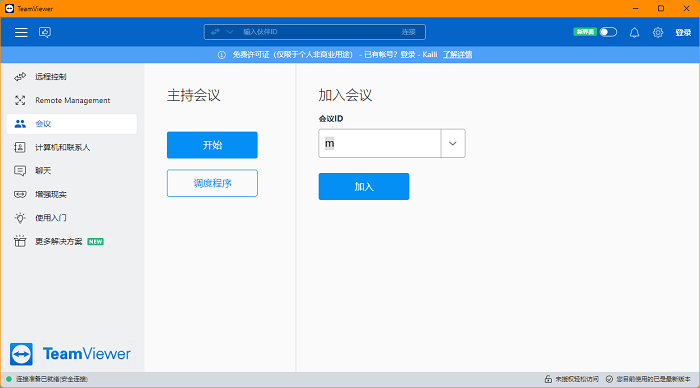Image resolution: width=700 pixels, height=388 pixels.
Task: Click the AR goggles icon
Action: (x=20, y=194)
